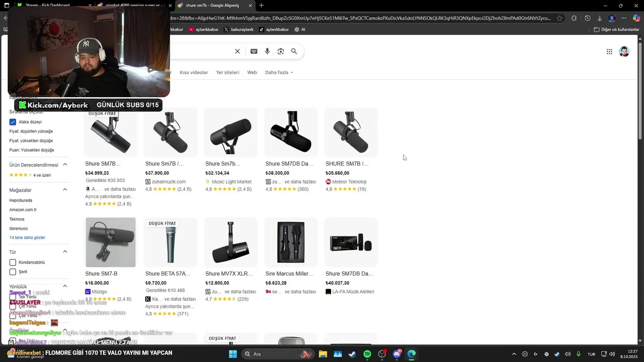The width and height of the screenshot is (644, 362).
Task: Open Shure SM7DB ₺38.300,00 listing
Action: click(291, 150)
